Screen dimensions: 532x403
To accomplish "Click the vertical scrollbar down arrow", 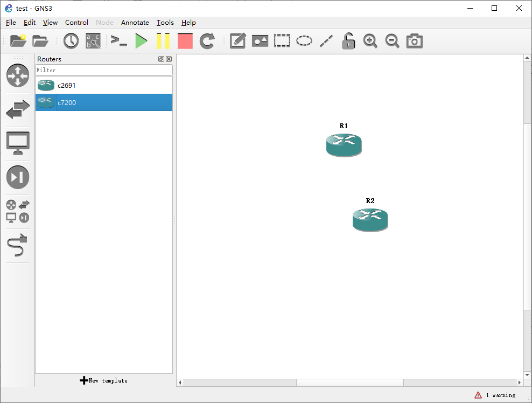I will point(527,375).
